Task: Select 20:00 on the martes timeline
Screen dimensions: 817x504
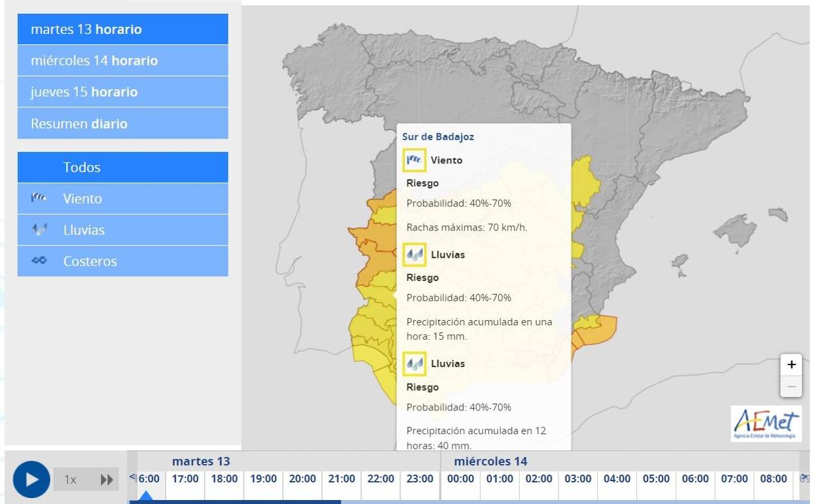Action: [302, 479]
